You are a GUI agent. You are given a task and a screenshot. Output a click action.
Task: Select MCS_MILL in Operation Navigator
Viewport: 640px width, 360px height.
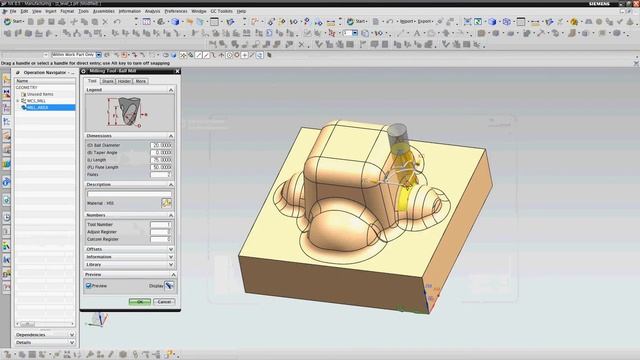(x=36, y=101)
